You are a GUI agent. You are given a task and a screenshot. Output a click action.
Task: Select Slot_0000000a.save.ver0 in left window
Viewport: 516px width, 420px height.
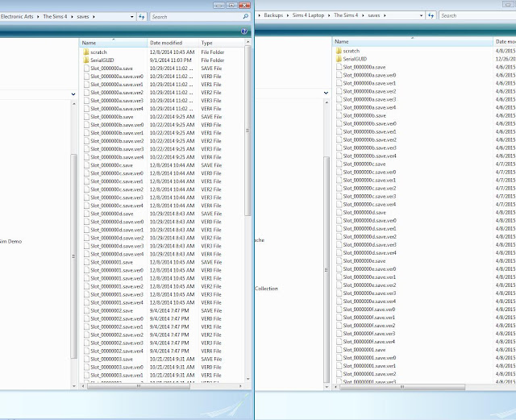pyautogui.click(x=117, y=77)
